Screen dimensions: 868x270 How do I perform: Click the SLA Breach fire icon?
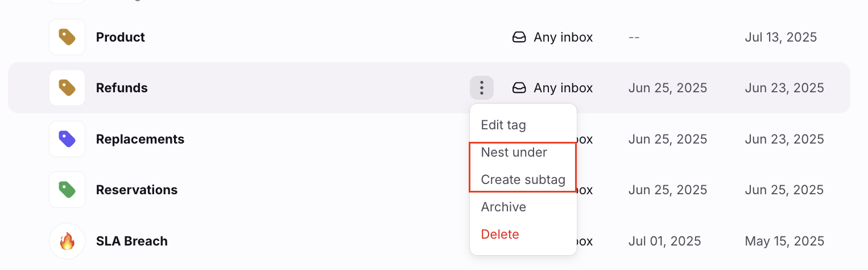point(67,241)
